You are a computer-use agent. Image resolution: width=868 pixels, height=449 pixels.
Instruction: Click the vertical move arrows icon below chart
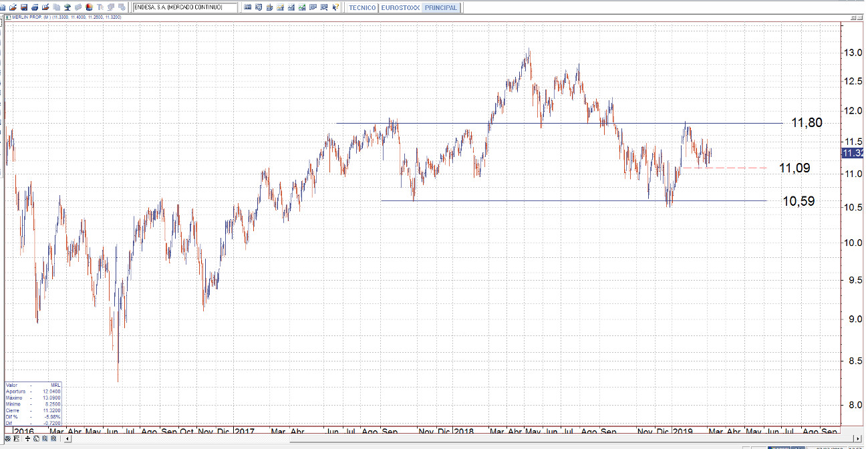[28, 439]
